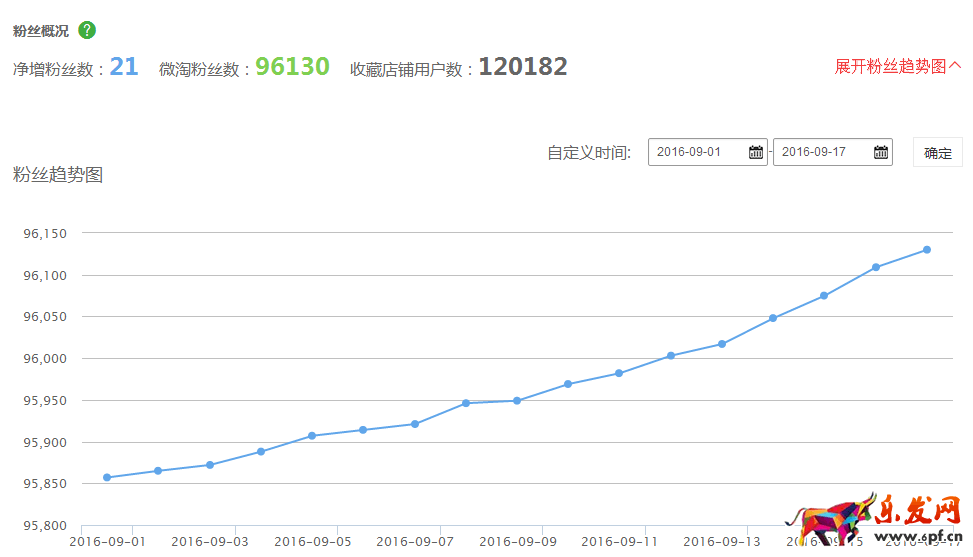
Task: Click the green help question mark icon
Action: pos(87,30)
